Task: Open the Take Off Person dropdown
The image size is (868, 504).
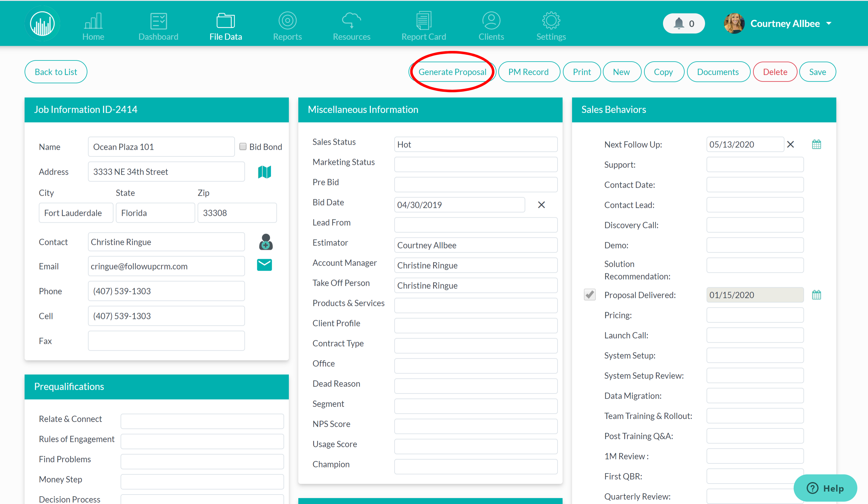Action: (476, 285)
